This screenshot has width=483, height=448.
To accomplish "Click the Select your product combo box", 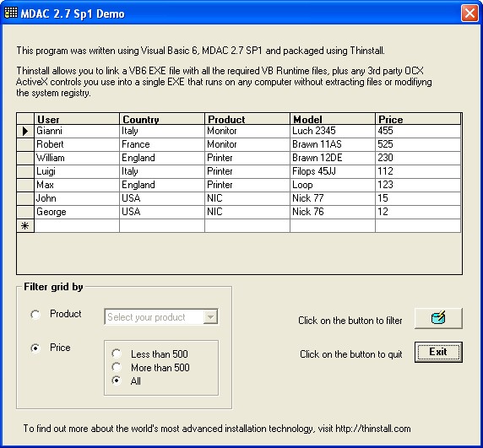I will tap(161, 317).
